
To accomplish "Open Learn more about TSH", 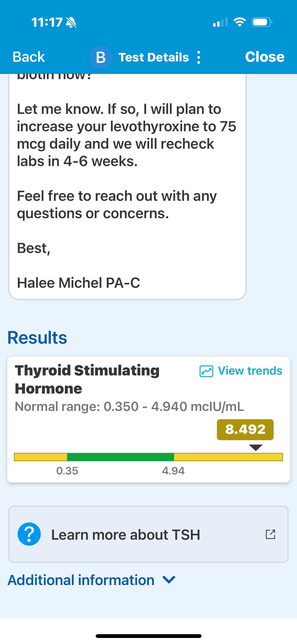I will (126, 534).
